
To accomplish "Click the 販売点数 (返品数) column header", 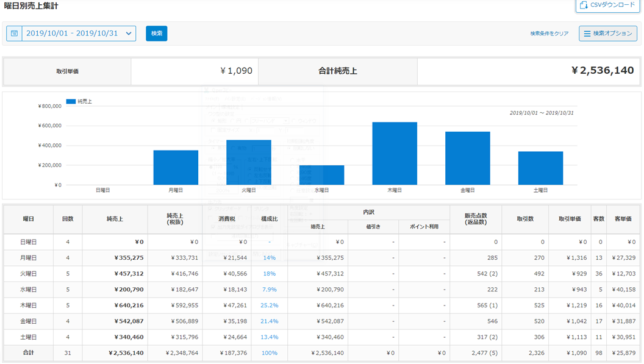I will (475, 219).
